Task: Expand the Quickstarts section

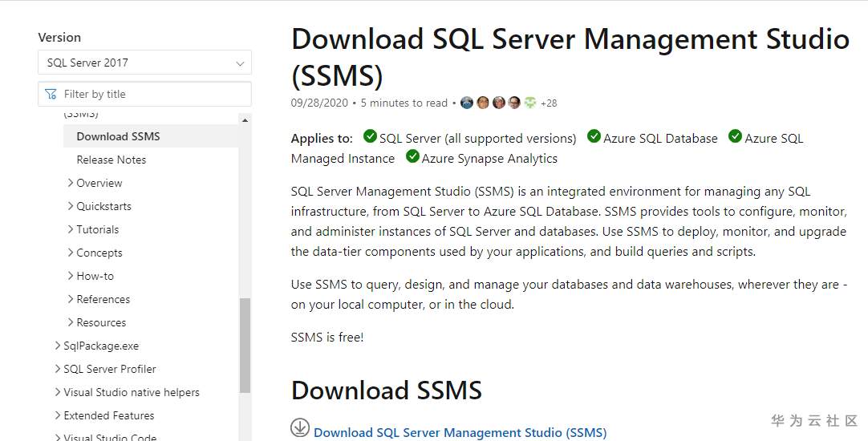Action: pos(71,206)
